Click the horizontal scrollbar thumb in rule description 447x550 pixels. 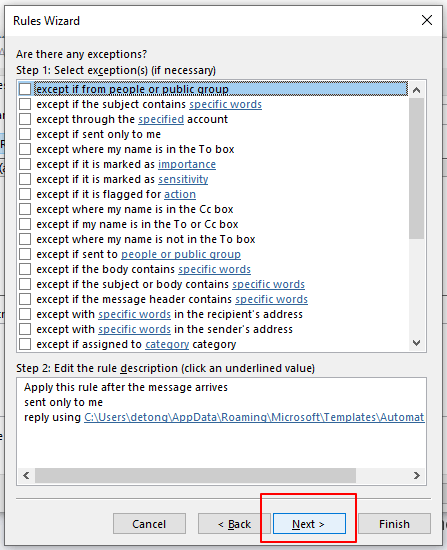(x=195, y=475)
